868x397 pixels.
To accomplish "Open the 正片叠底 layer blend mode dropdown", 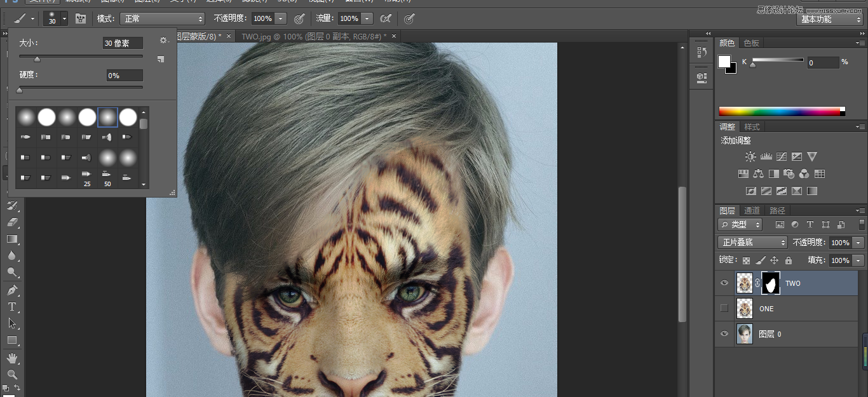I will (752, 243).
